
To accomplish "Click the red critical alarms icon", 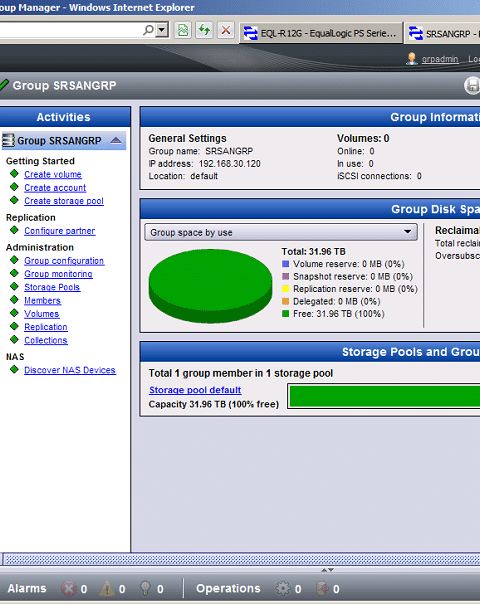I will pyautogui.click(x=69, y=588).
